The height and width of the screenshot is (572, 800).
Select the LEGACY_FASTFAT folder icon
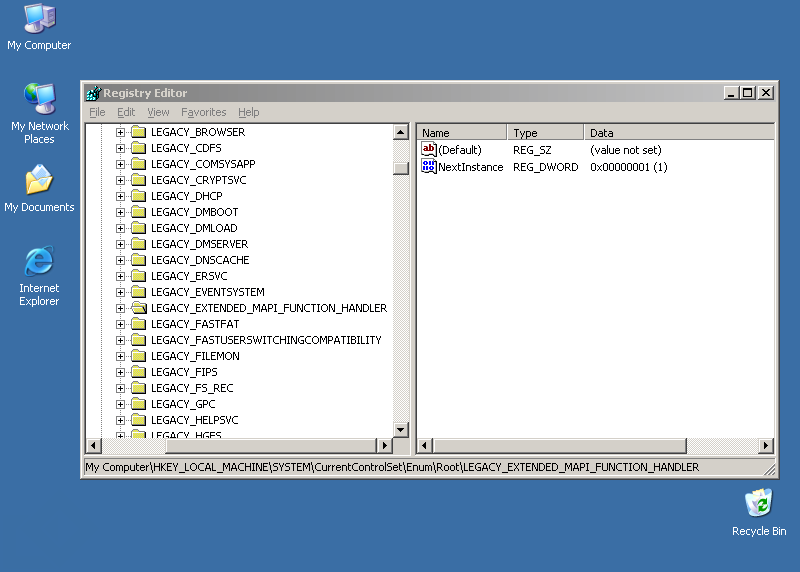click(x=139, y=324)
